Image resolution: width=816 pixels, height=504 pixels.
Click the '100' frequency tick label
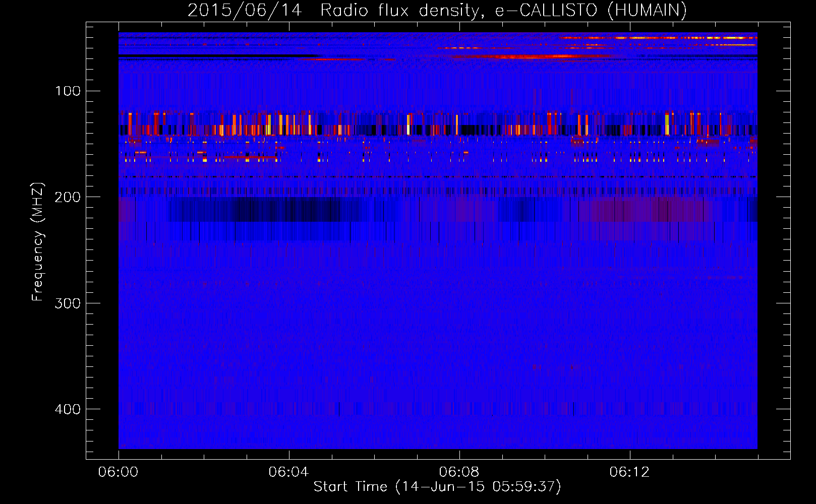(x=68, y=91)
